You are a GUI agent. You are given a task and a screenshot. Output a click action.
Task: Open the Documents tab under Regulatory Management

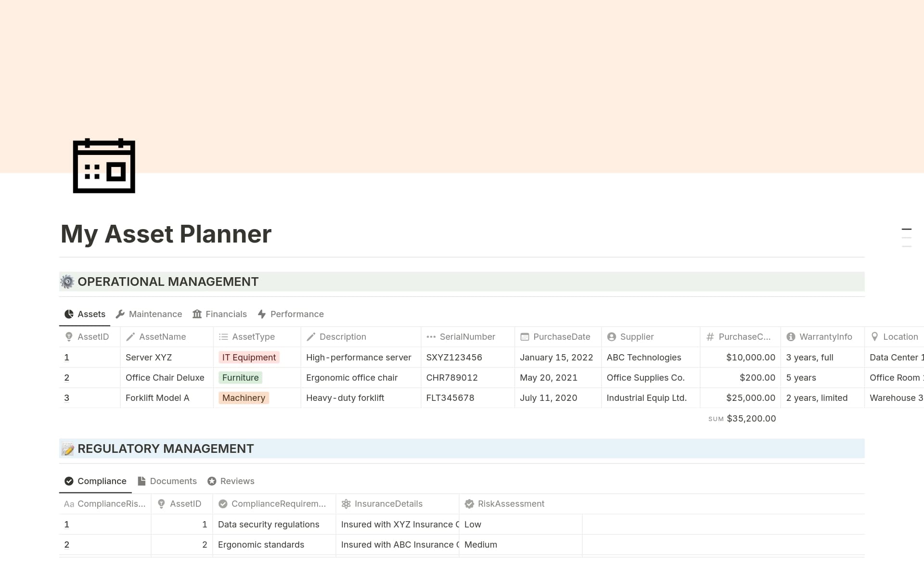(173, 481)
